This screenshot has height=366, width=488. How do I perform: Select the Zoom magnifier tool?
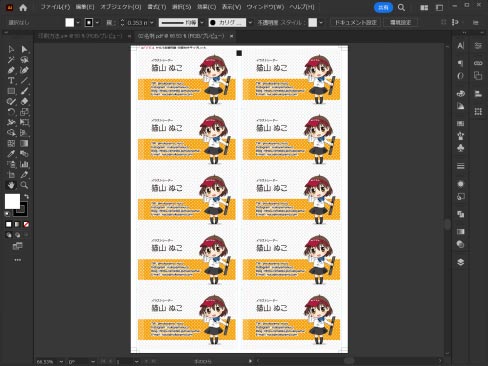click(x=24, y=185)
